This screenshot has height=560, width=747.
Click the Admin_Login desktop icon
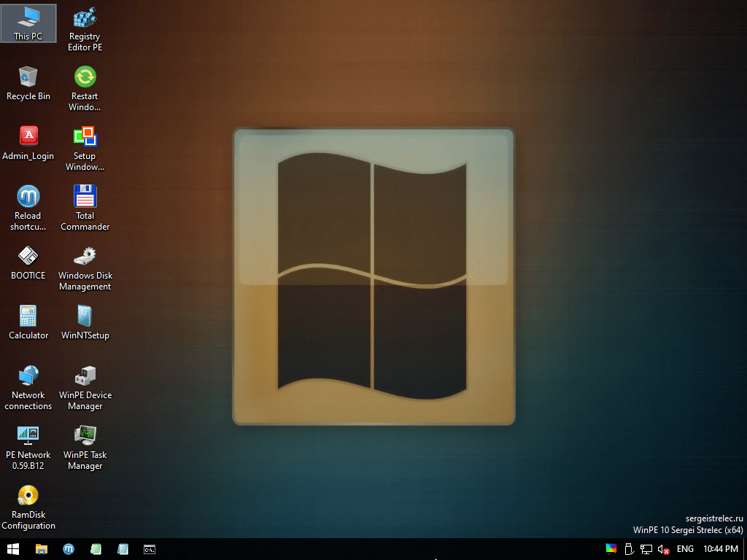28,137
